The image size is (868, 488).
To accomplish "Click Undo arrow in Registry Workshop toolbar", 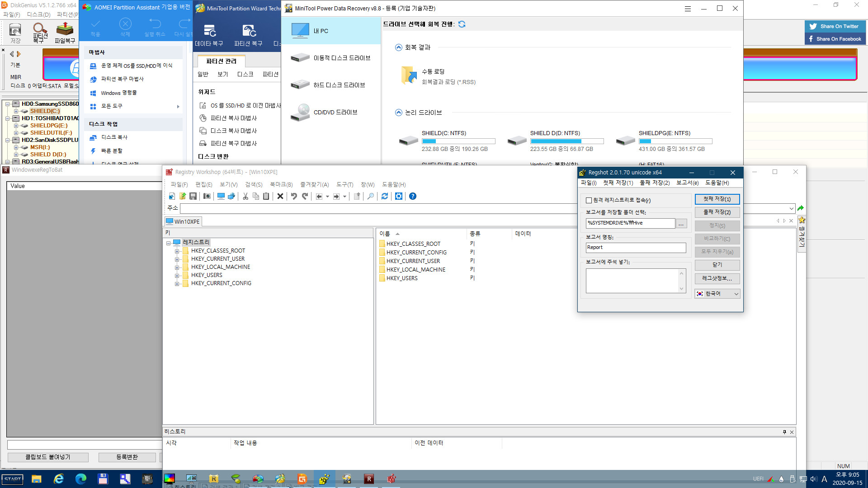I will (x=294, y=196).
